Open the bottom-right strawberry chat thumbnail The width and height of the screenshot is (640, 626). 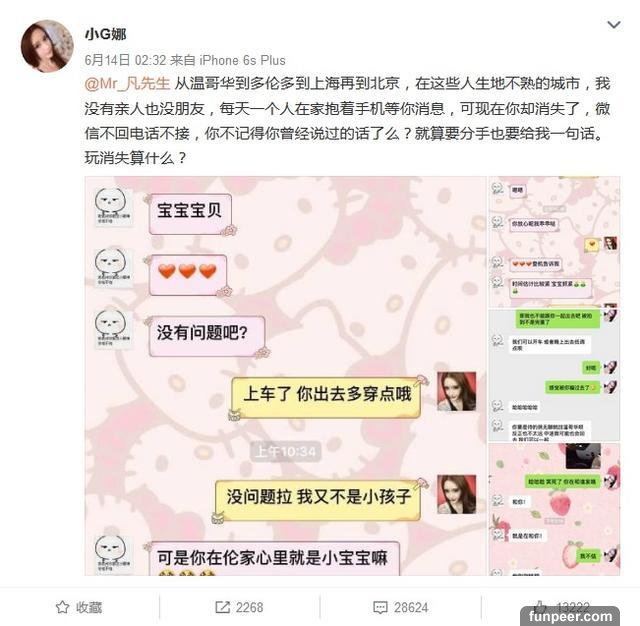(x=554, y=509)
